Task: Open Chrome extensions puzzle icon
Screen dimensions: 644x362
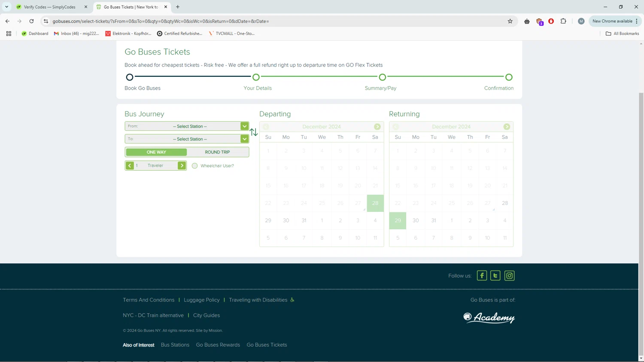Action: pyautogui.click(x=563, y=21)
